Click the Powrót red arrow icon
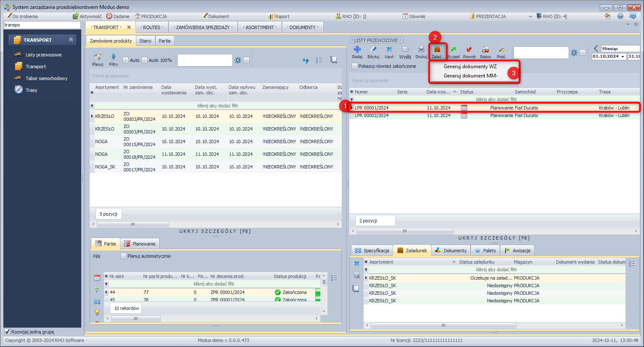This screenshot has width=644, height=347. (469, 50)
